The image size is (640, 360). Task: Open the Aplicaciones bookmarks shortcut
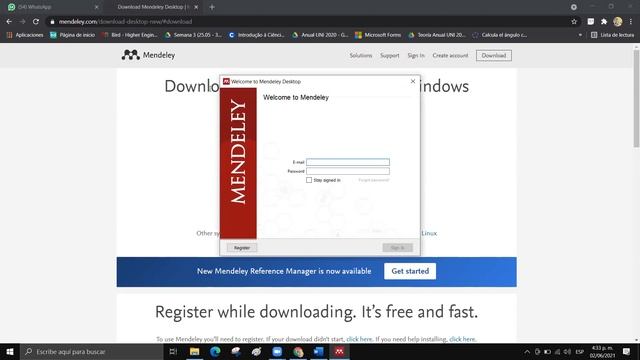(x=25, y=35)
